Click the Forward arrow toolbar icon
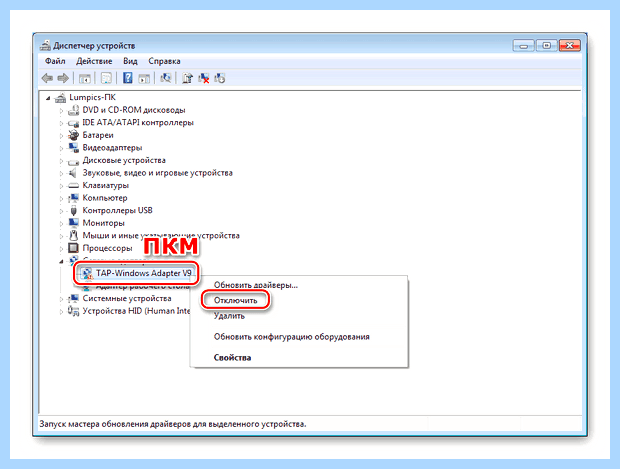The width and height of the screenshot is (620, 469). [x=63, y=78]
